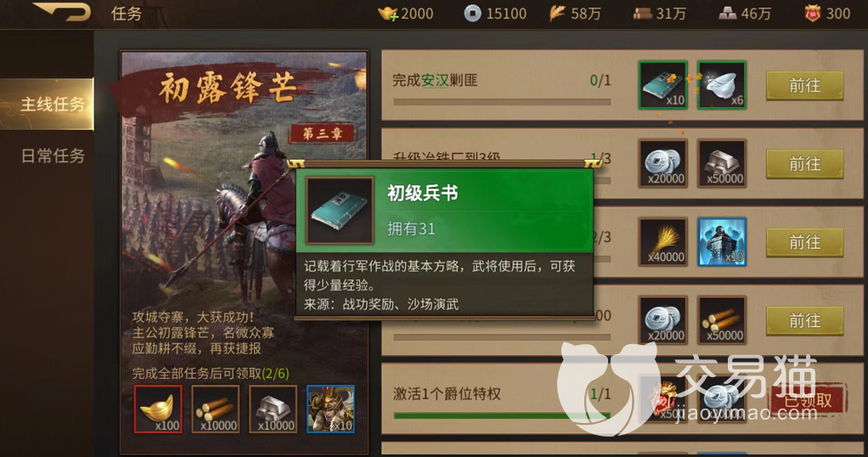The width and height of the screenshot is (868, 457).
Task: Tap the iron ingot x50000 reward icon
Action: 721,163
